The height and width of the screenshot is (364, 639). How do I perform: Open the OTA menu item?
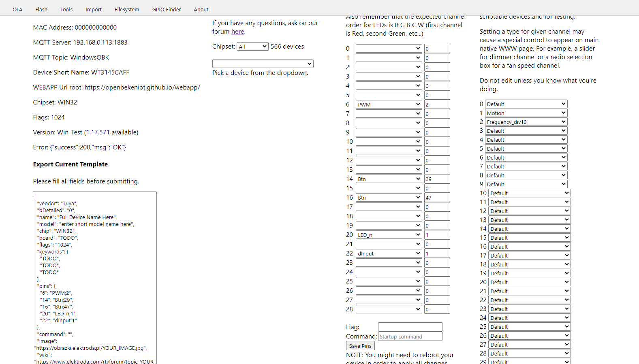coord(17,9)
